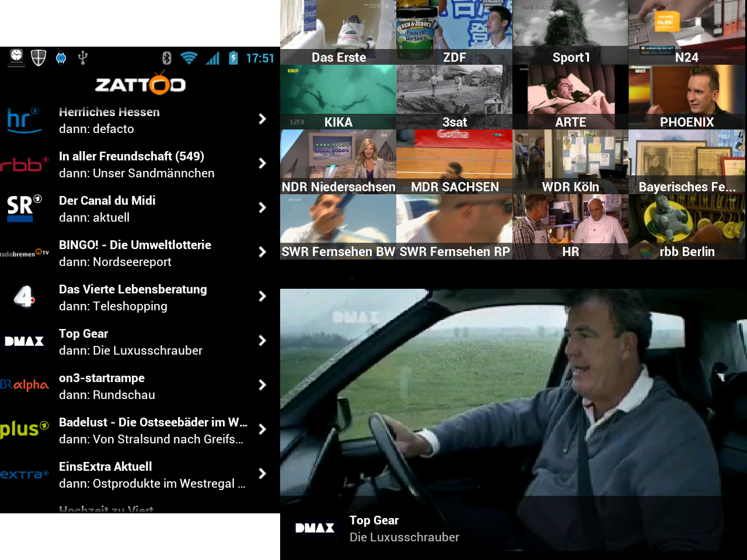Tap 'BINGO! - Die Umweltlotterie' title

tap(135, 245)
